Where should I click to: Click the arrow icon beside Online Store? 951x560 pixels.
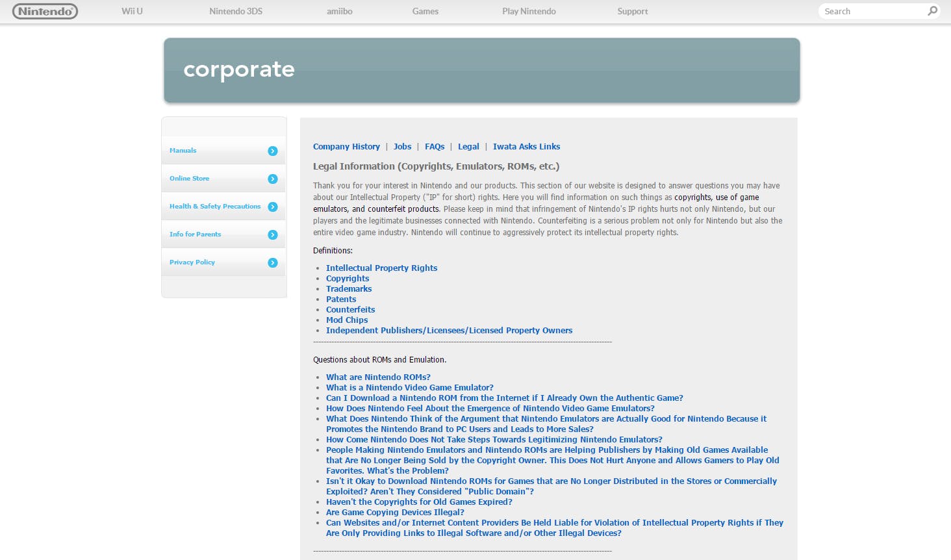click(x=273, y=179)
